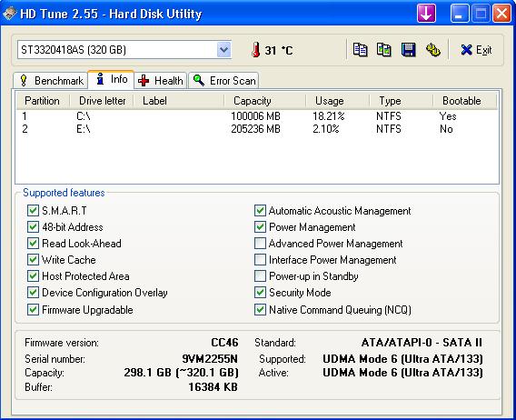Go to the Error Scan tab
This screenshot has height=420, width=516.
point(223,81)
